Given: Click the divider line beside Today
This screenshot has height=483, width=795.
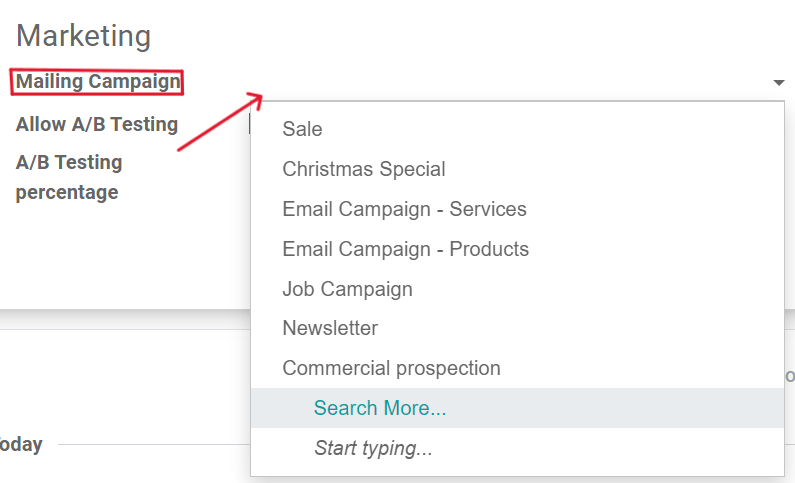Looking at the screenshot, I should 150,444.
